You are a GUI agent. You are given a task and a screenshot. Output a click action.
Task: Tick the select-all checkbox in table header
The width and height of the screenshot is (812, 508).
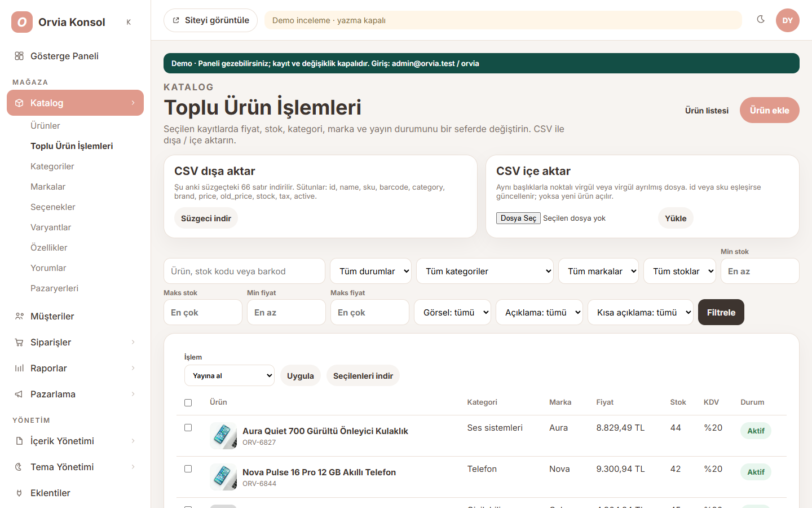pos(188,402)
